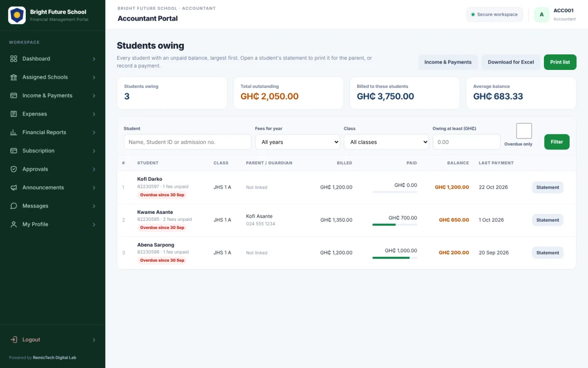Click Kofi Darko's Overdue since 30 Sep tag
The width and height of the screenshot is (588, 368).
pyautogui.click(x=162, y=195)
